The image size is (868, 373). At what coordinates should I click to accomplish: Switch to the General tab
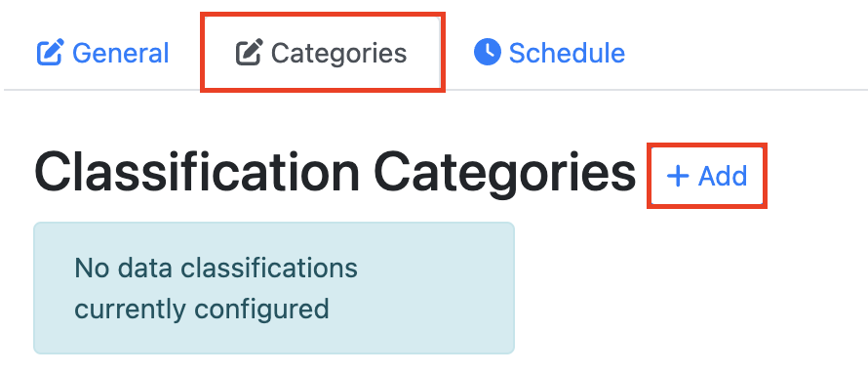click(102, 53)
